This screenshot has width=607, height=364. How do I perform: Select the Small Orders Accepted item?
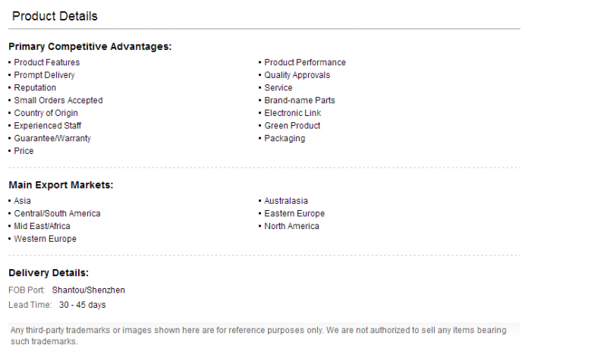tap(58, 100)
